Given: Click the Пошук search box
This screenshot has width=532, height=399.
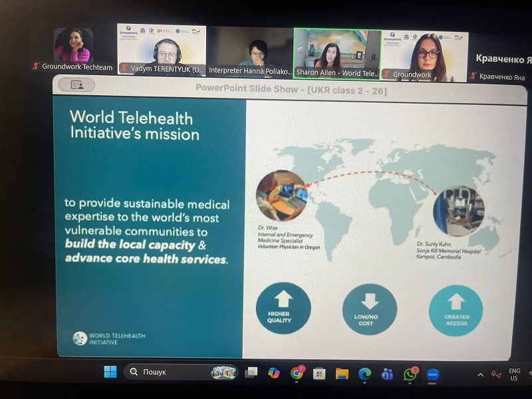Looking at the screenshot, I should click(173, 372).
